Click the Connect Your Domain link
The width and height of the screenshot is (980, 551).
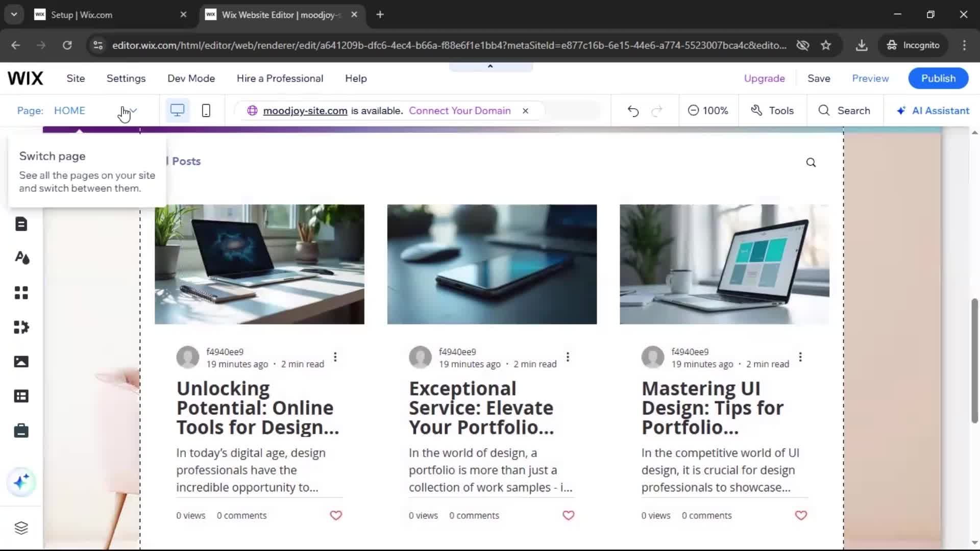click(x=459, y=111)
